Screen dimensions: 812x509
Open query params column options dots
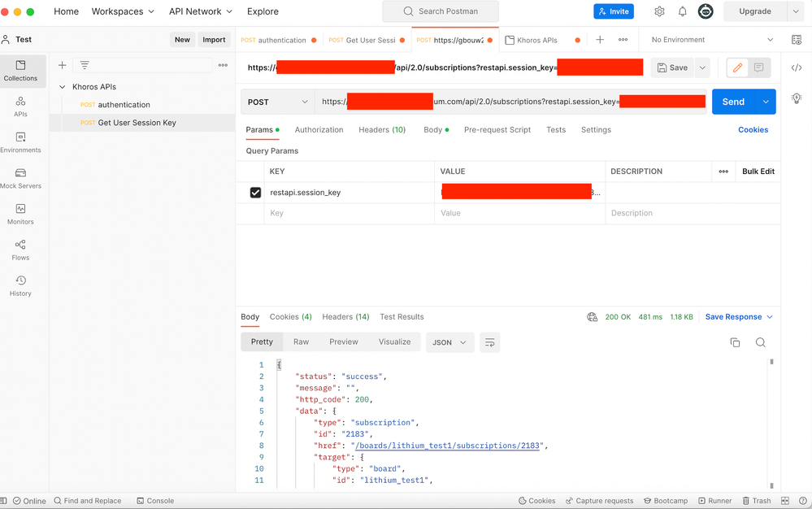(723, 172)
